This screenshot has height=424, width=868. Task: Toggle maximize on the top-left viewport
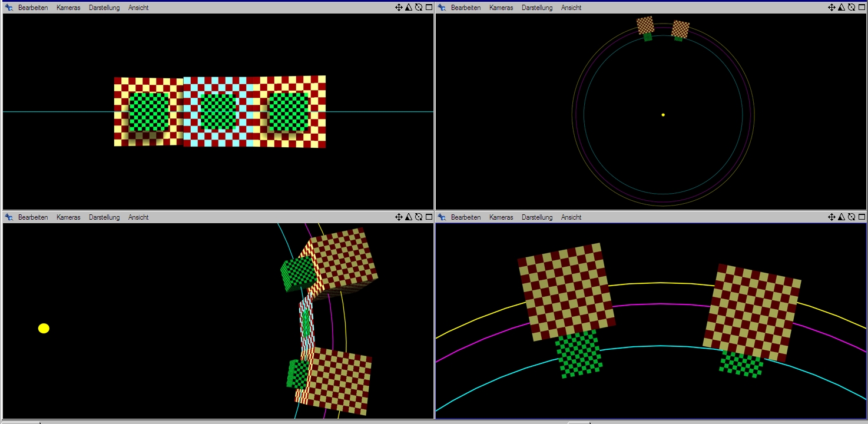point(429,8)
